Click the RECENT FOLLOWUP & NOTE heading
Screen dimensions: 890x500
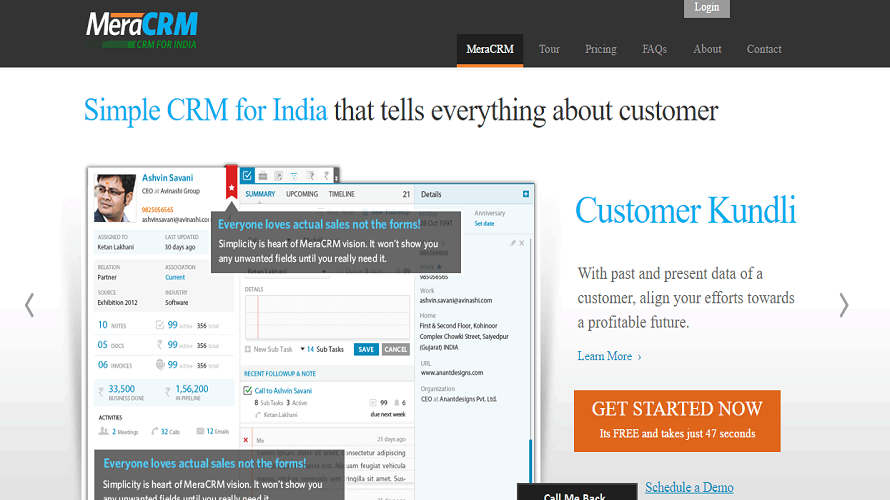[x=280, y=373]
